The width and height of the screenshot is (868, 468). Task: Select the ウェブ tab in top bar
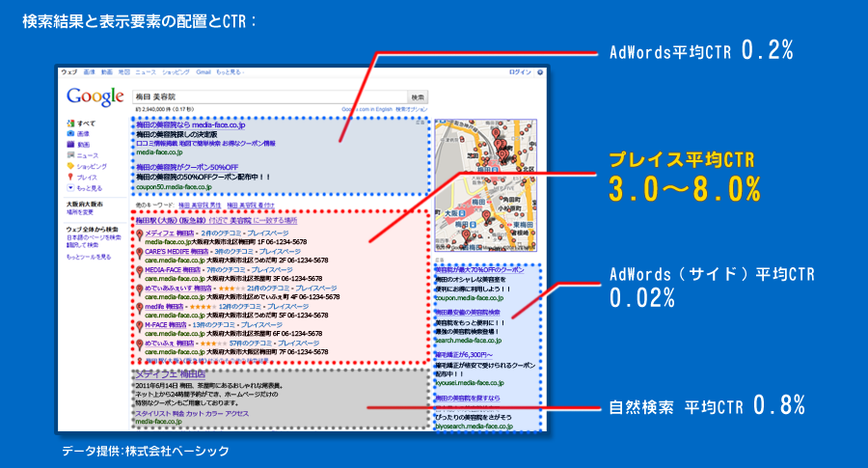point(69,72)
